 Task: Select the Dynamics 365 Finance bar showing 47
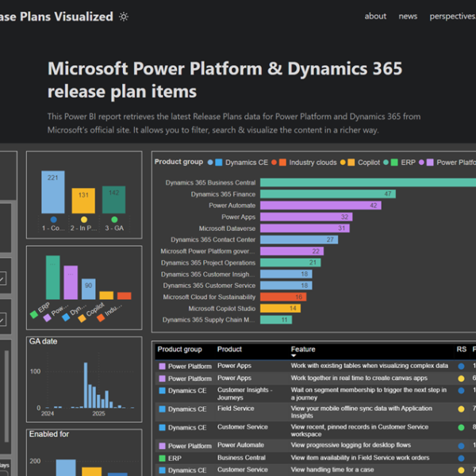pos(328,194)
